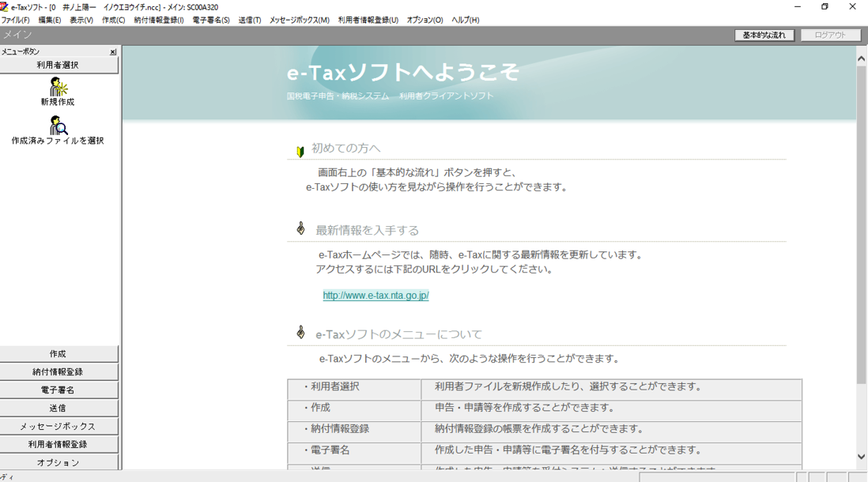Open the 送信(T) menu
Viewport: 868px width, 482px height.
coord(250,20)
